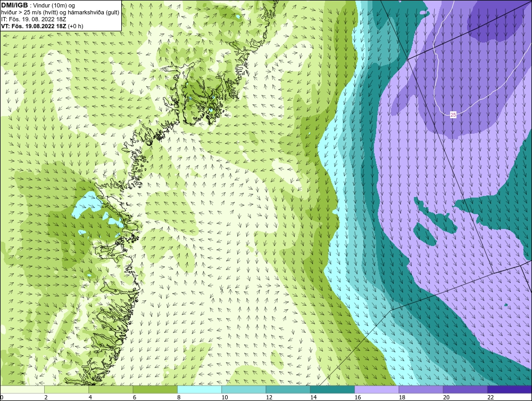Screen dimensions: 532x401
Task: Click the "14" label on the colour scale
Action: click(313, 397)
